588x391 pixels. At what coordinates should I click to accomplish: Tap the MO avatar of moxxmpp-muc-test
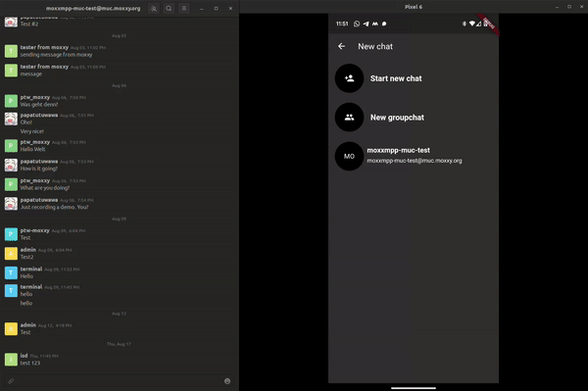point(349,156)
